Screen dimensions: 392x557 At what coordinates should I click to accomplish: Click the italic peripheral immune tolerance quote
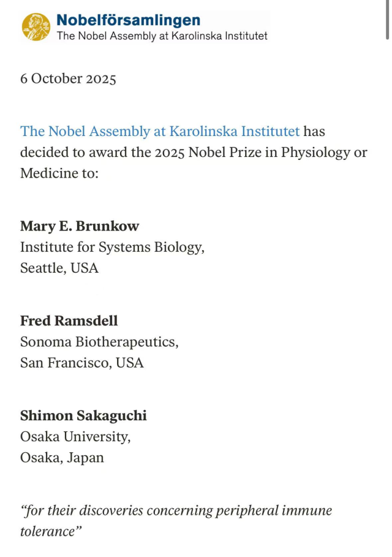176,511
